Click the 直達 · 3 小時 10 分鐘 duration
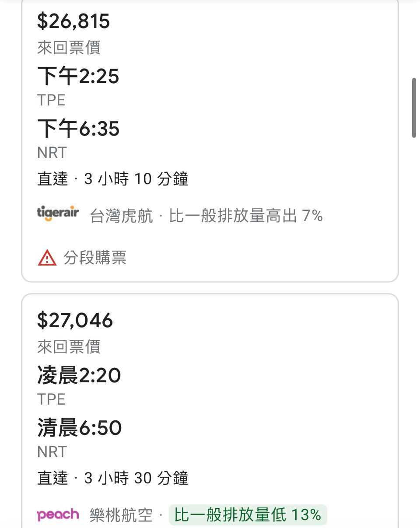 (113, 179)
